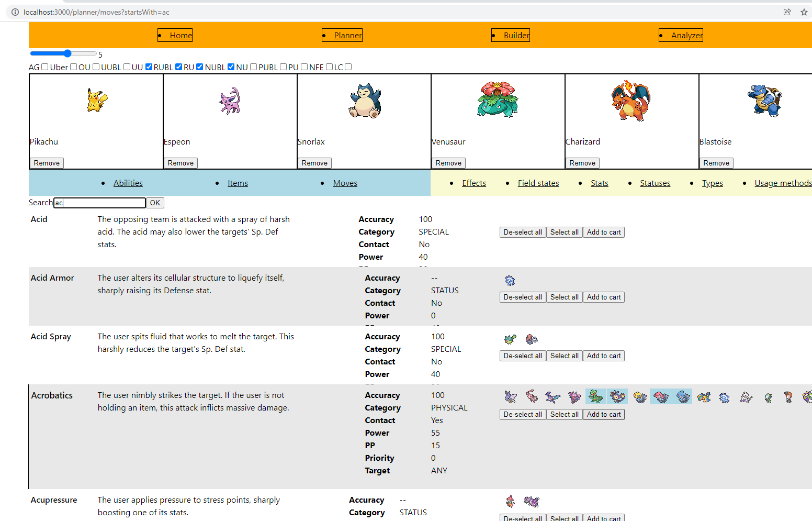Select the Cryogonal sprite in Acrobatics row
The image size is (812, 521).
[x=724, y=398]
